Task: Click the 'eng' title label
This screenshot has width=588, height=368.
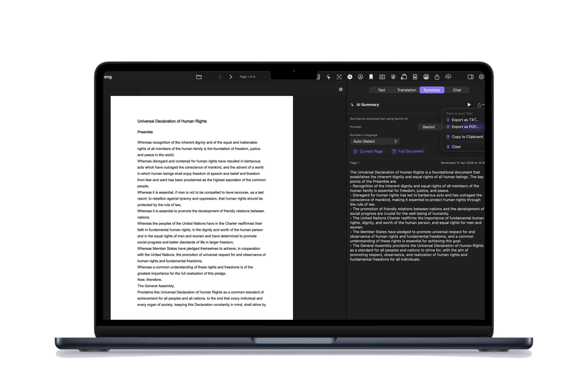Action: (108, 77)
